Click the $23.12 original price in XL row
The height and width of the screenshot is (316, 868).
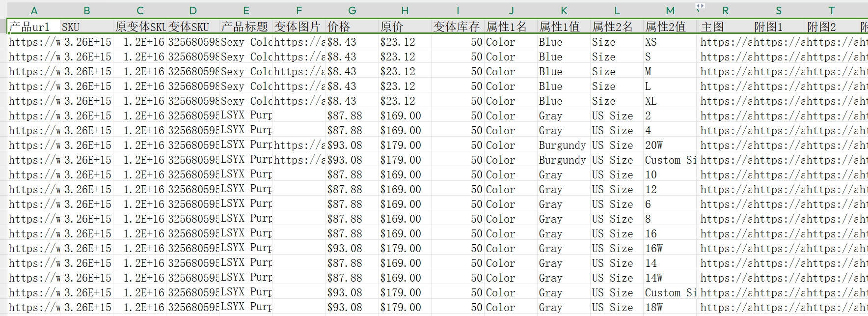click(x=405, y=101)
